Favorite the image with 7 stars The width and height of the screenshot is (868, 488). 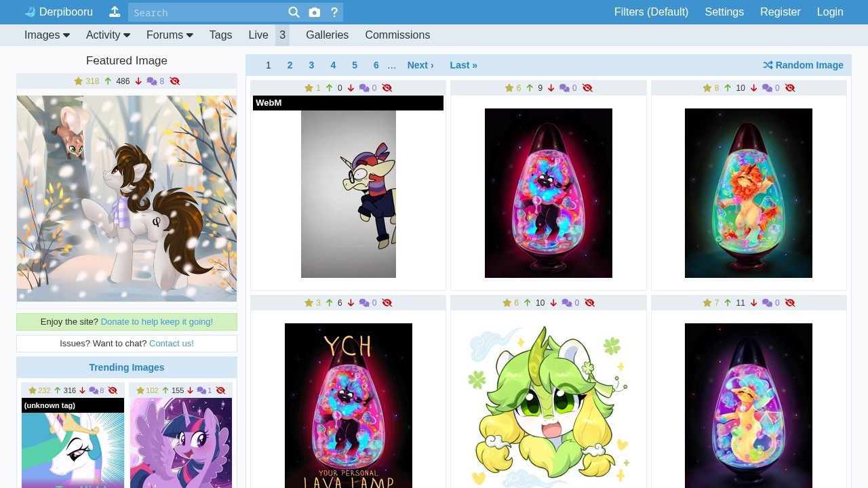pyautogui.click(x=711, y=303)
